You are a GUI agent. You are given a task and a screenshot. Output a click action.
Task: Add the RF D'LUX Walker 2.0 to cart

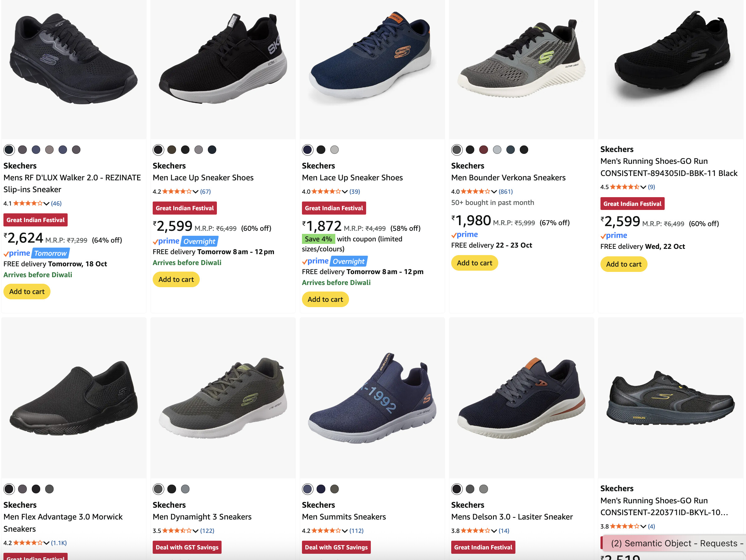coord(27,292)
